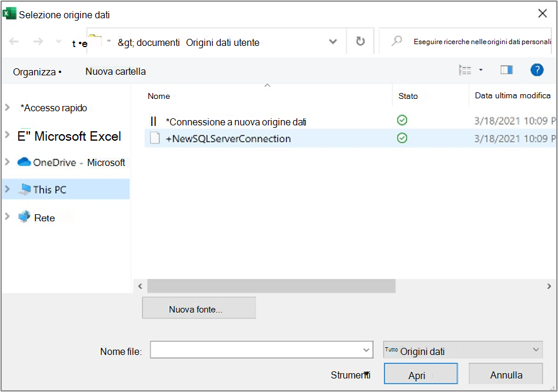Screen dimensions: 558x392
Task: Open the Organizza menu
Action: tap(37, 72)
